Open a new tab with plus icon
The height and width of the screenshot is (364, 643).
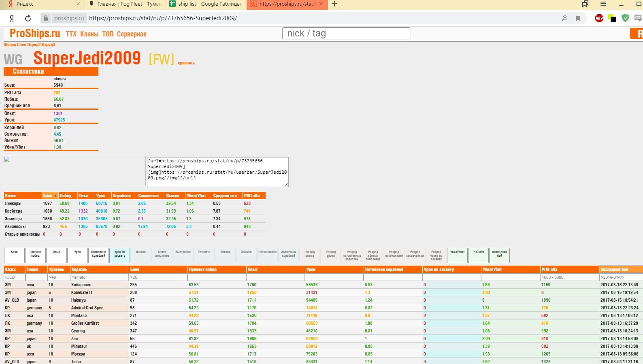[334, 4]
